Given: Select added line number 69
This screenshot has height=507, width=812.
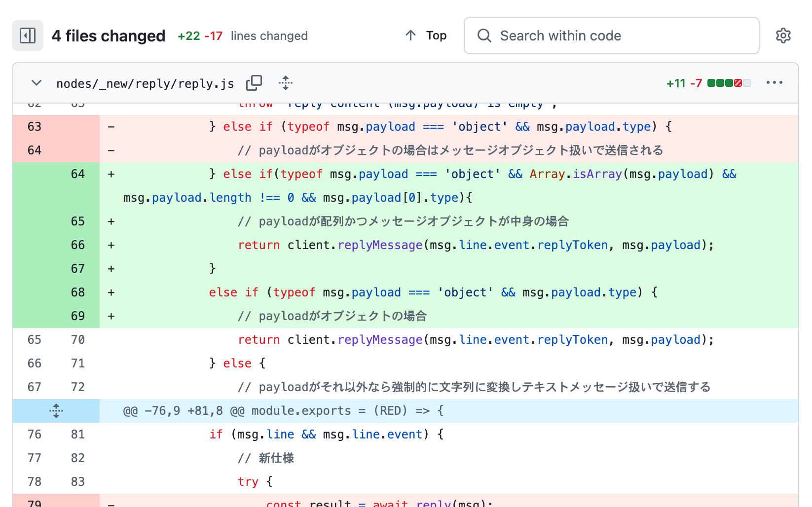Looking at the screenshot, I should 78,316.
